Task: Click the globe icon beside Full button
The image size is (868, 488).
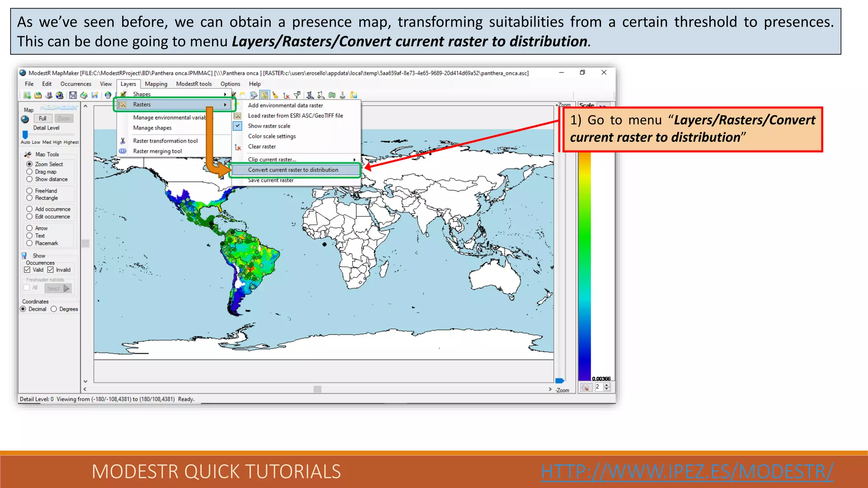Action: click(25, 119)
